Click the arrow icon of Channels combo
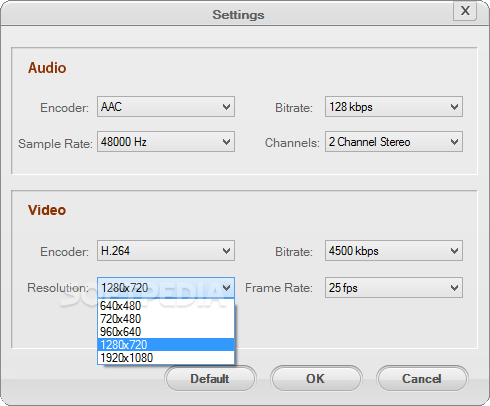Viewport: 490px width, 406px height. (x=454, y=142)
